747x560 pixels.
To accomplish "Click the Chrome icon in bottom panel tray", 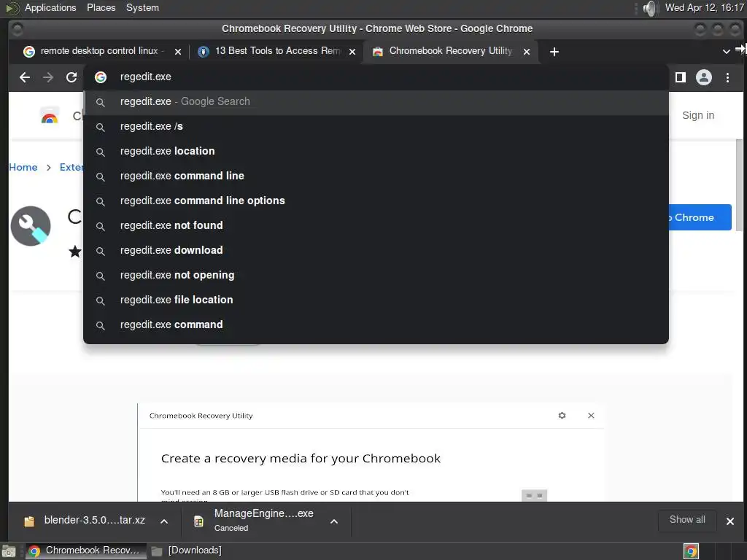I will tap(691, 551).
